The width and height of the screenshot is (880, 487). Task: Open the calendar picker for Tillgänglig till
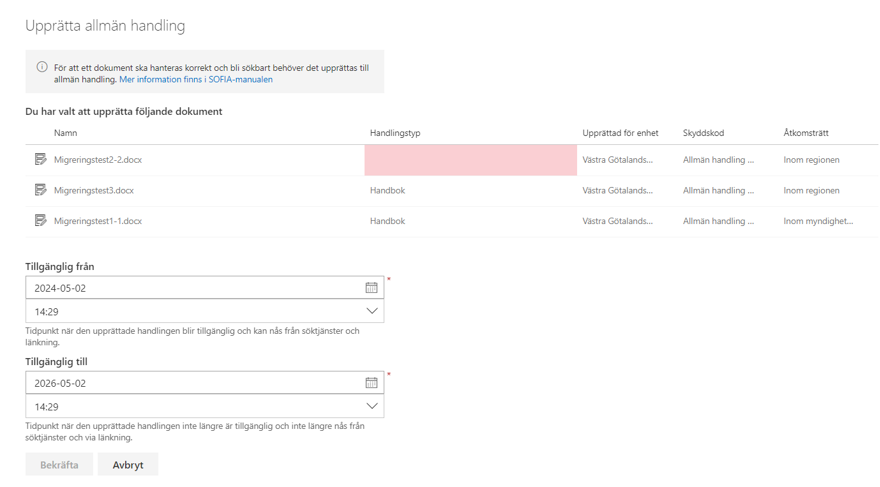tap(371, 383)
